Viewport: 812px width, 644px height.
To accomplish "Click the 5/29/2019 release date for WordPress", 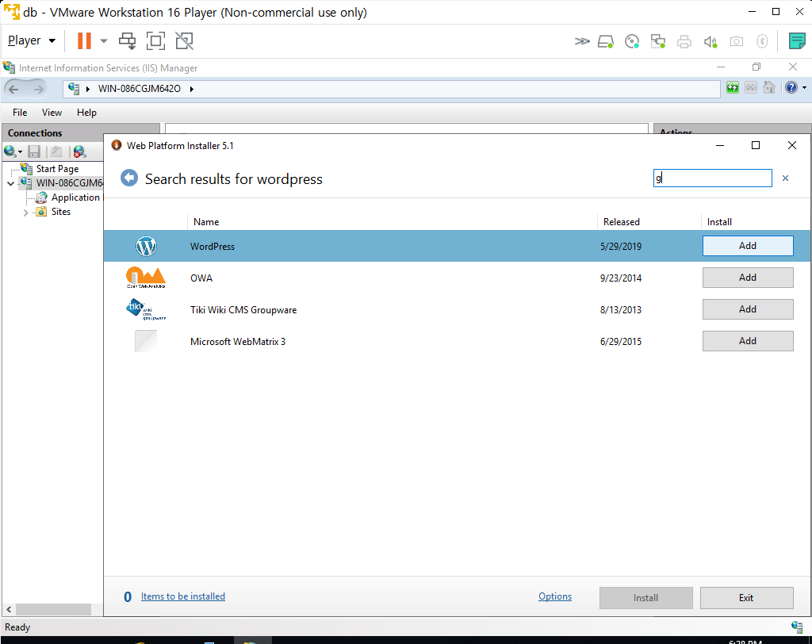I will click(x=621, y=247).
